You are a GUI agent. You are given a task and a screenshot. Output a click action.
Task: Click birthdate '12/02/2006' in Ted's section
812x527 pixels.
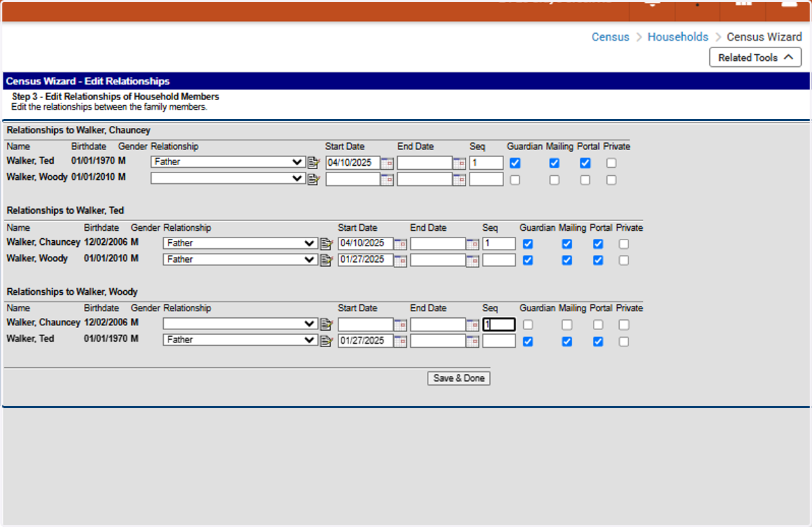pyautogui.click(x=106, y=242)
